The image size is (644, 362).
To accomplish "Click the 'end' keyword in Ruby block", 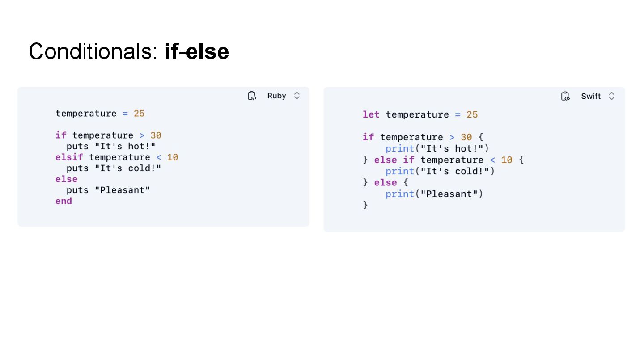I will [x=64, y=201].
